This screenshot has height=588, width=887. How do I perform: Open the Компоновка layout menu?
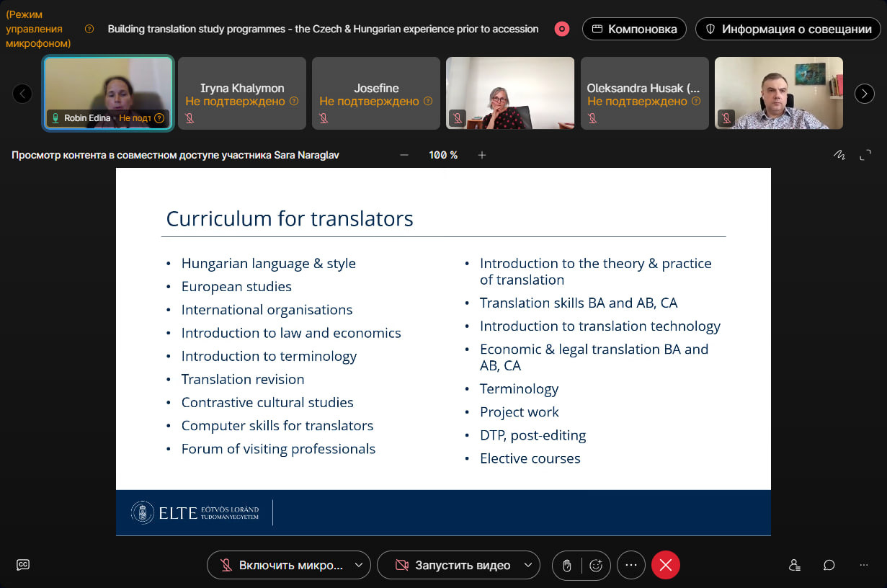[x=634, y=29]
